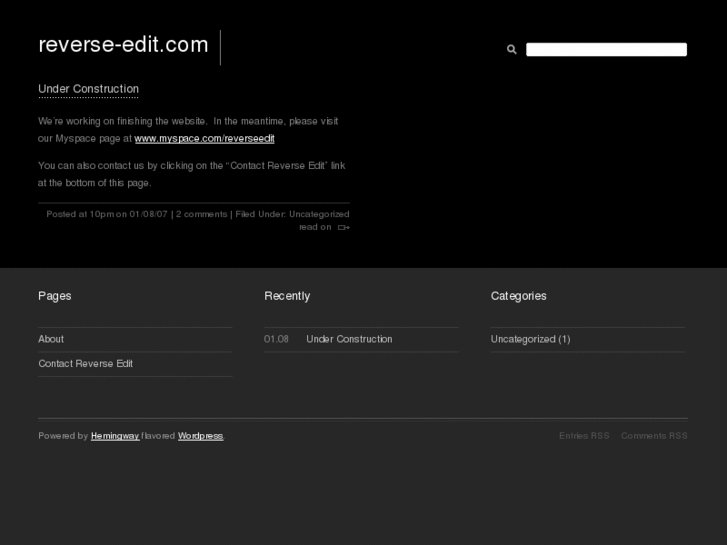Image resolution: width=727 pixels, height=545 pixels.
Task: Open the 2 comments link
Action: pos(202,214)
